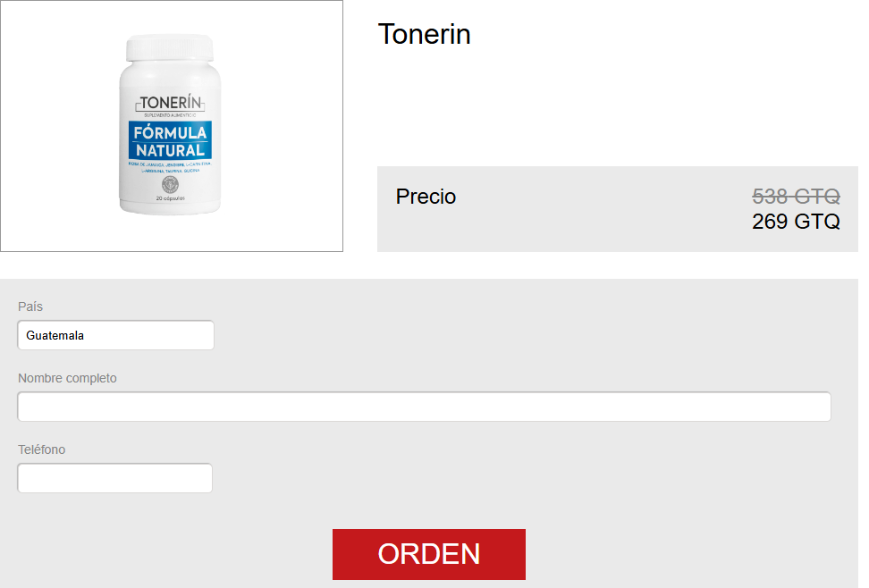Screen dimensions: 869x588
Task: Click the crossed-out 538 GTQ price
Action: point(796,197)
